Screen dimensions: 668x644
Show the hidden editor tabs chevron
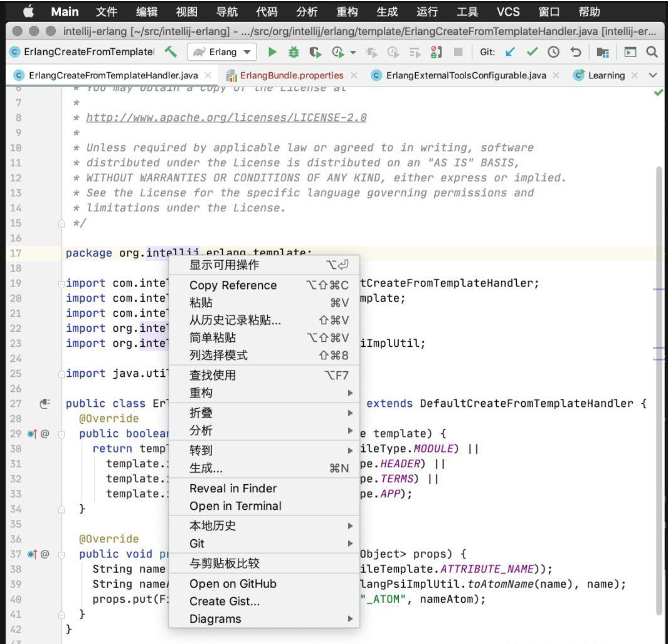click(653, 75)
